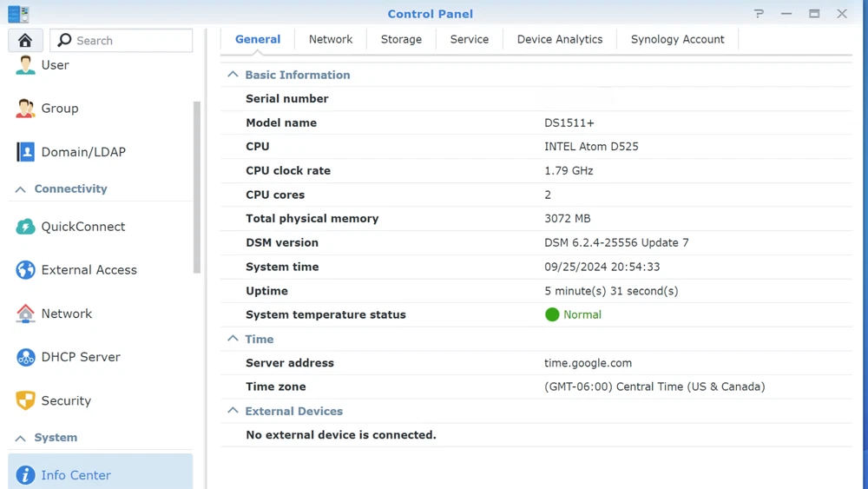
Task: Collapse the Basic Information section
Action: click(233, 75)
